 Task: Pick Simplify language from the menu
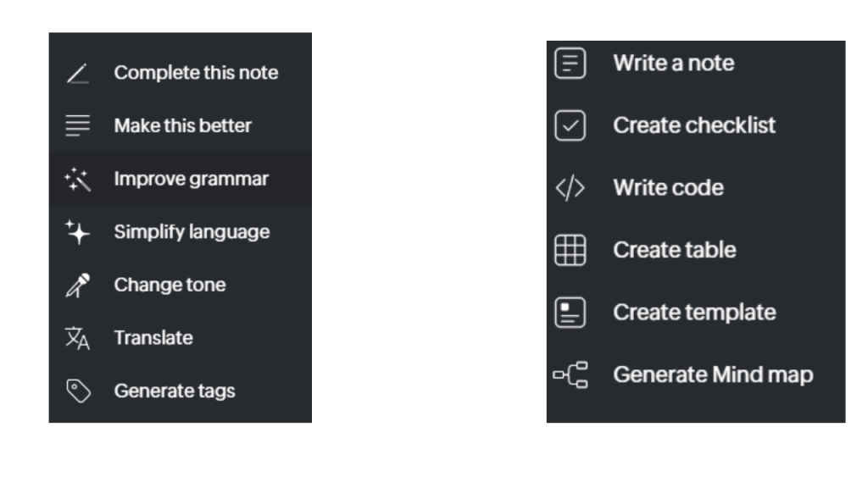tap(192, 232)
